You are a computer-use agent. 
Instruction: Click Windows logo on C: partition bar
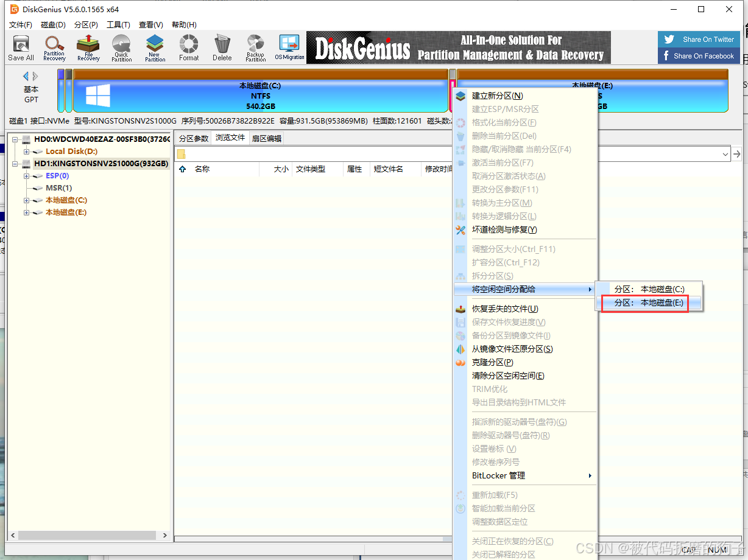click(98, 96)
